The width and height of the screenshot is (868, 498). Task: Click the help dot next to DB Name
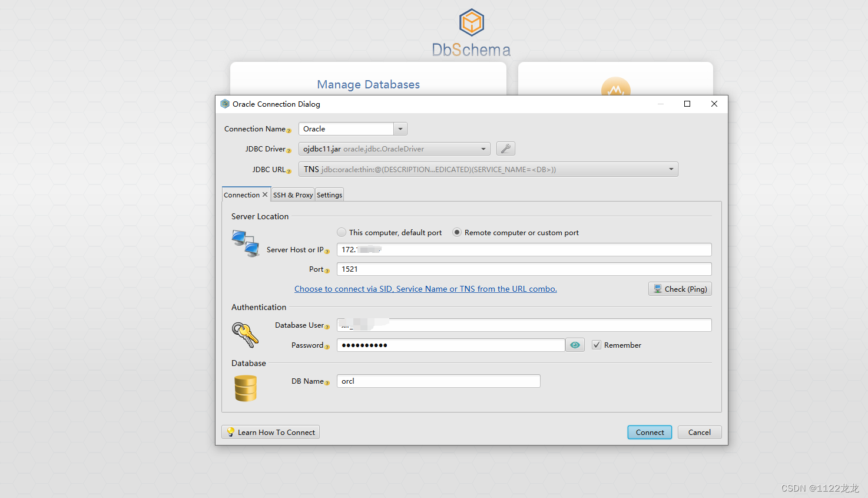click(x=327, y=383)
